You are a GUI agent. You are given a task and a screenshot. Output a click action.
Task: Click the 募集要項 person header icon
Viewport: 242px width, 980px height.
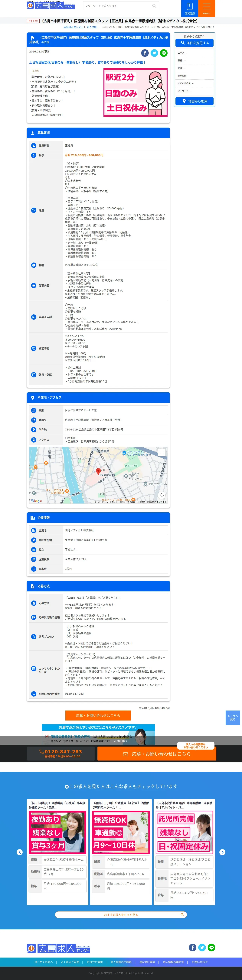tap(33, 133)
